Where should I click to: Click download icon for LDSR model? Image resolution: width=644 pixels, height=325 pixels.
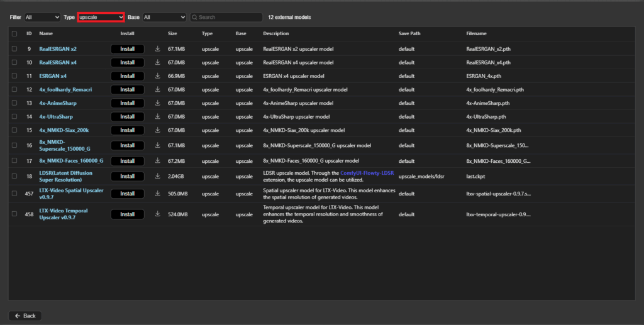tap(157, 176)
